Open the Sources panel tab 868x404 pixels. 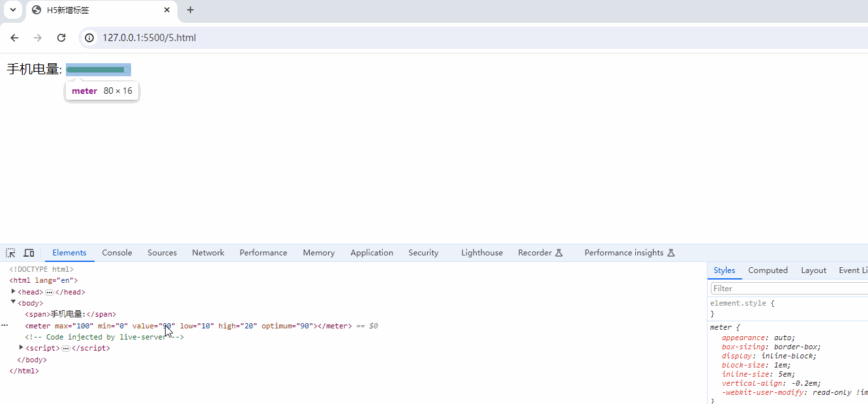pos(162,253)
